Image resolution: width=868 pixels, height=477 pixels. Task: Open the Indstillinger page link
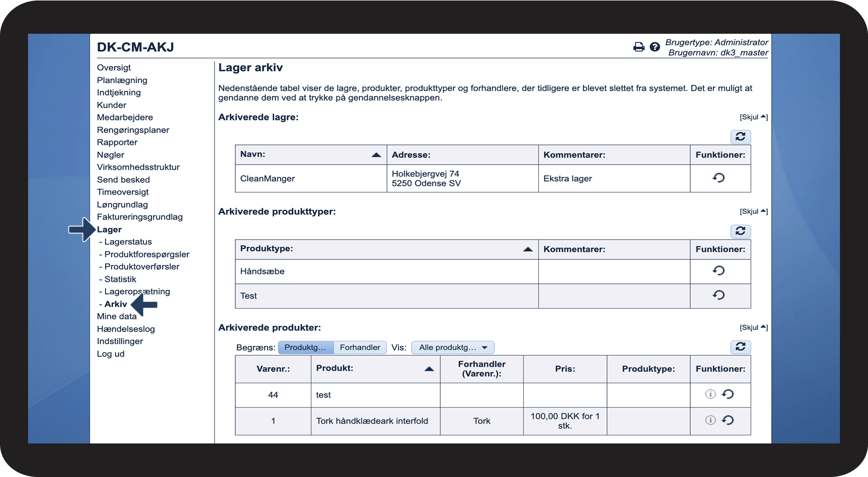coord(120,341)
